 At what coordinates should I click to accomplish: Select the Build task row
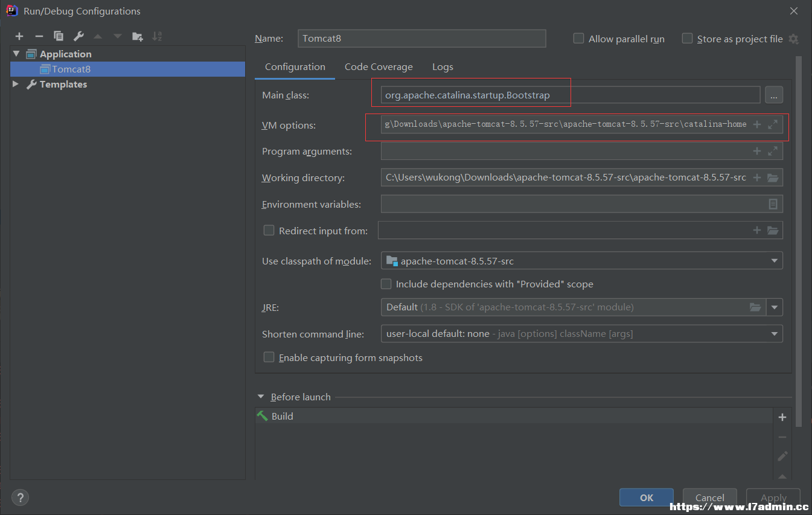pos(514,416)
